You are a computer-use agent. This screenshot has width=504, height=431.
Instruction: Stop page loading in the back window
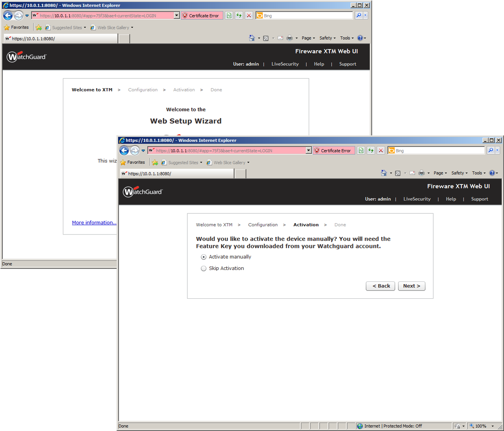(249, 16)
